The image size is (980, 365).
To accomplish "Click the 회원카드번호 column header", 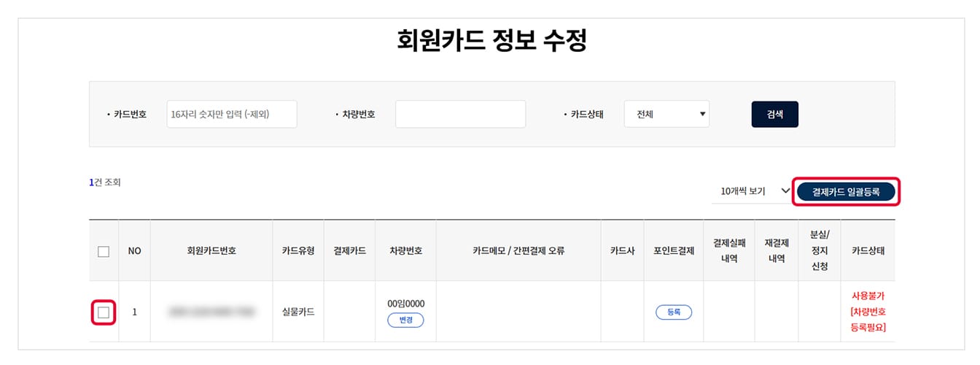I will [211, 251].
